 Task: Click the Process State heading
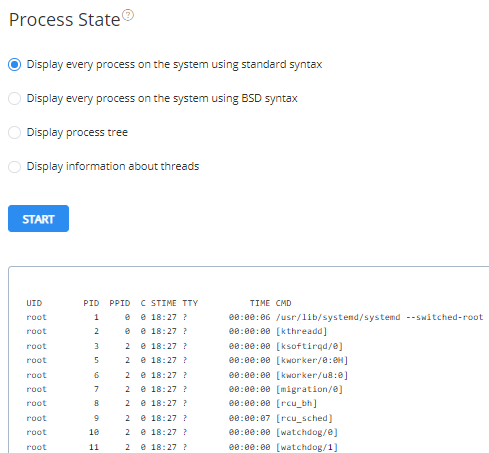65,20
